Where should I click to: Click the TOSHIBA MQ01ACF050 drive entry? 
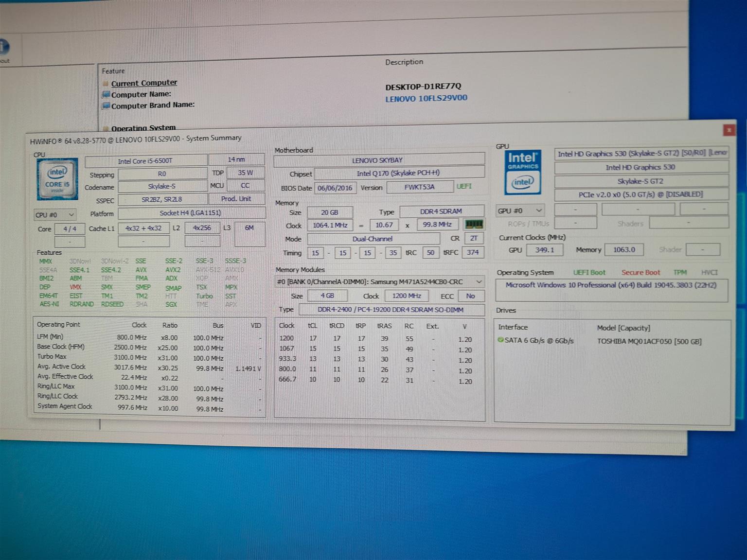click(x=649, y=341)
